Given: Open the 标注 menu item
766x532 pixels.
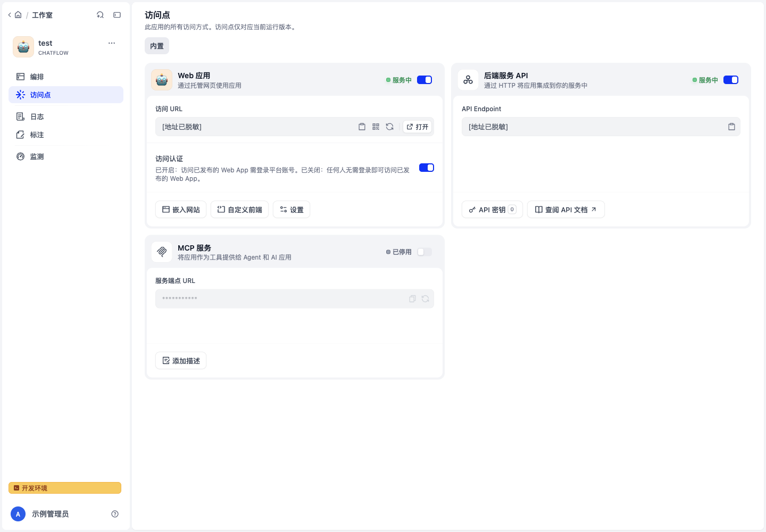Looking at the screenshot, I should tap(66, 135).
